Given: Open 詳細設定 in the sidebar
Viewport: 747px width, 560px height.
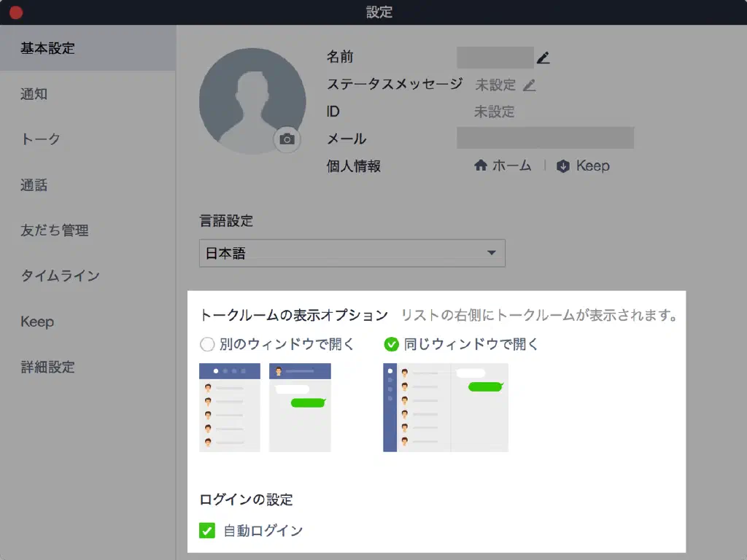Looking at the screenshot, I should [x=47, y=367].
